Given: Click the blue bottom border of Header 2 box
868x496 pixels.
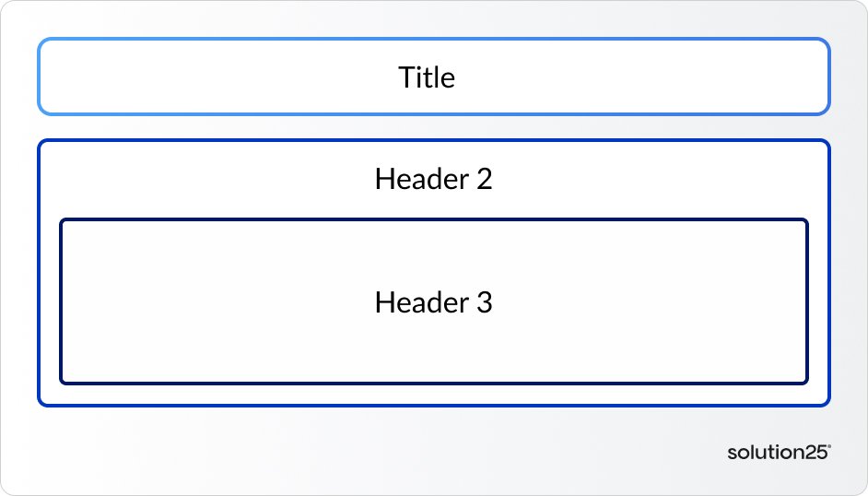Looking at the screenshot, I should (x=433, y=404).
